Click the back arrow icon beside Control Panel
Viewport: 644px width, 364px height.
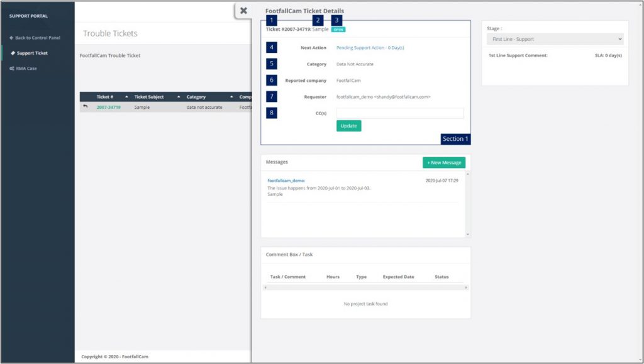(11, 38)
